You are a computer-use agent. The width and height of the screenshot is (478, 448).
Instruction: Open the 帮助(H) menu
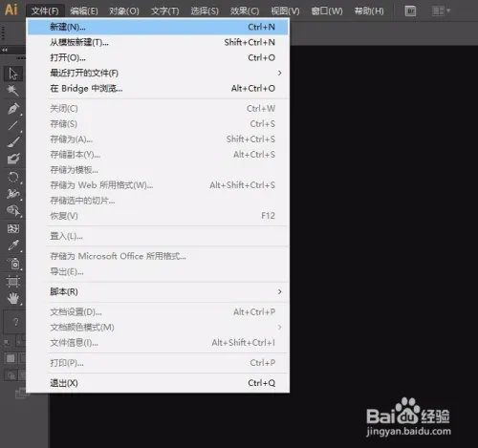point(369,11)
